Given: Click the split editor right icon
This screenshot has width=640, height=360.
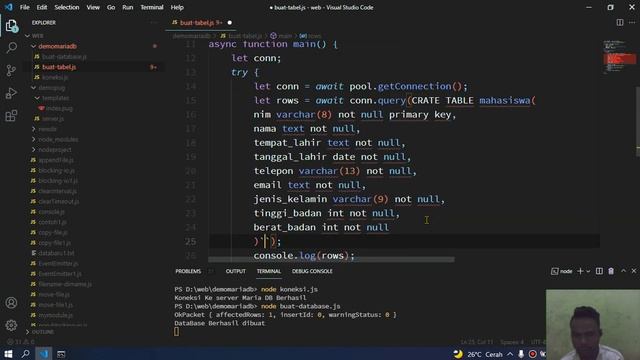Looking at the screenshot, I should [x=620, y=22].
